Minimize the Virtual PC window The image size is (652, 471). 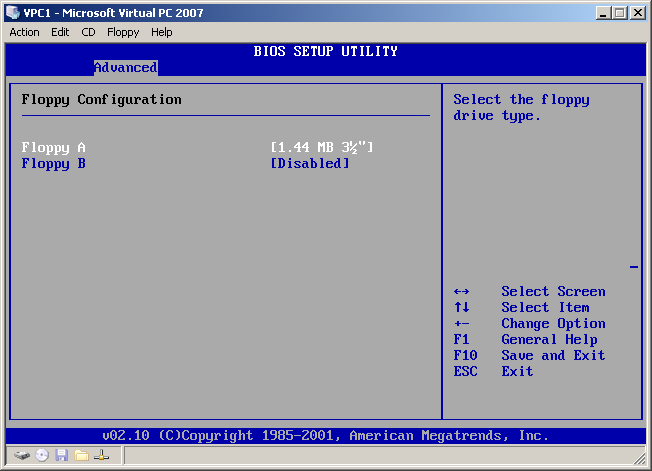[603, 13]
